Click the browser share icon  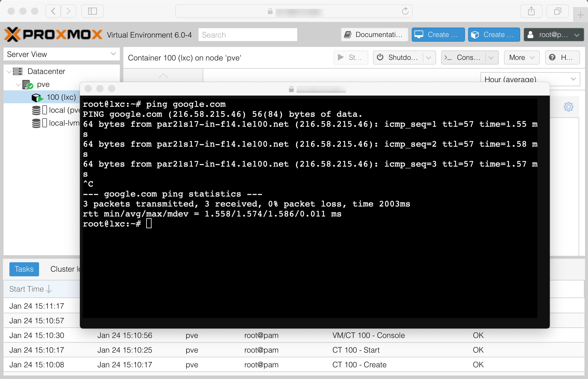pos(531,11)
